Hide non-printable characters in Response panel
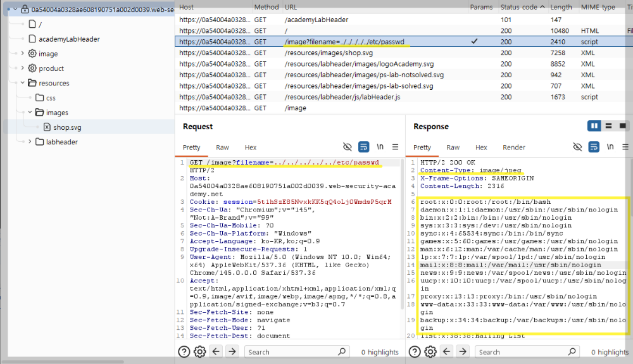Screen dimensions: 633x364 coord(578,147)
